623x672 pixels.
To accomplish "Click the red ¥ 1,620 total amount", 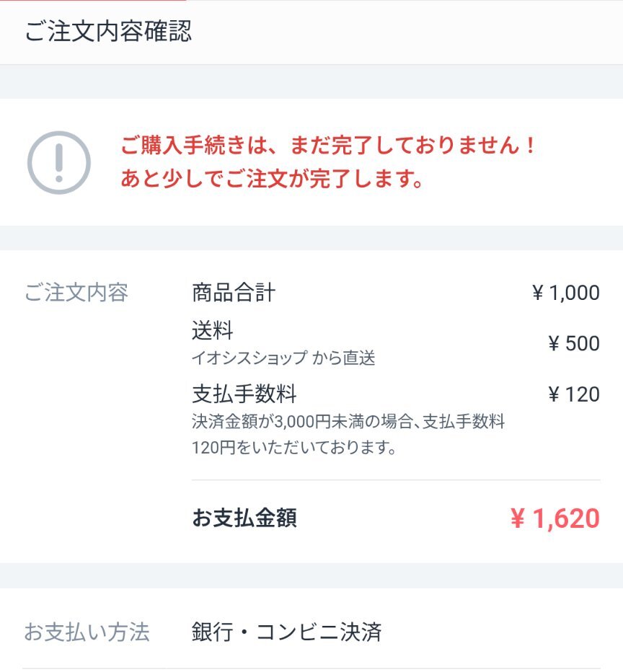I will click(555, 518).
